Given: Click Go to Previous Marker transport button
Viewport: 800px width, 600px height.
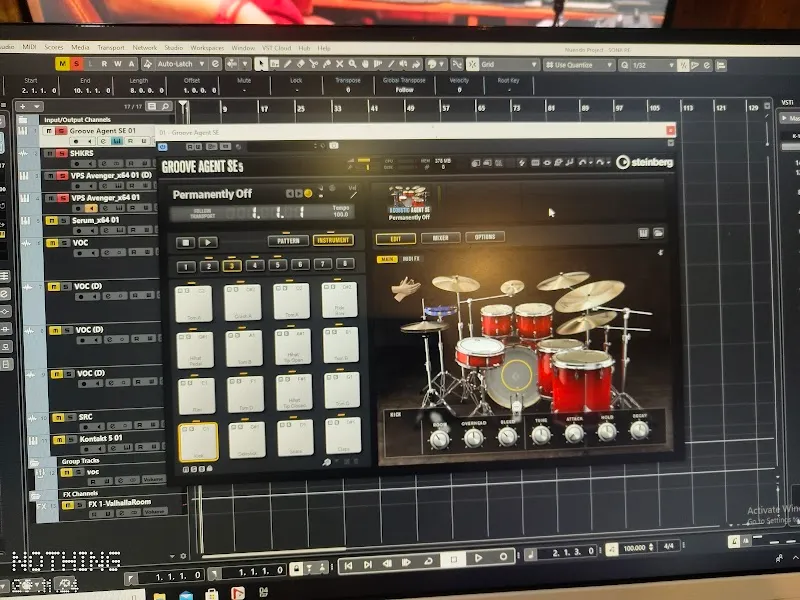Looking at the screenshot, I should click(348, 564).
